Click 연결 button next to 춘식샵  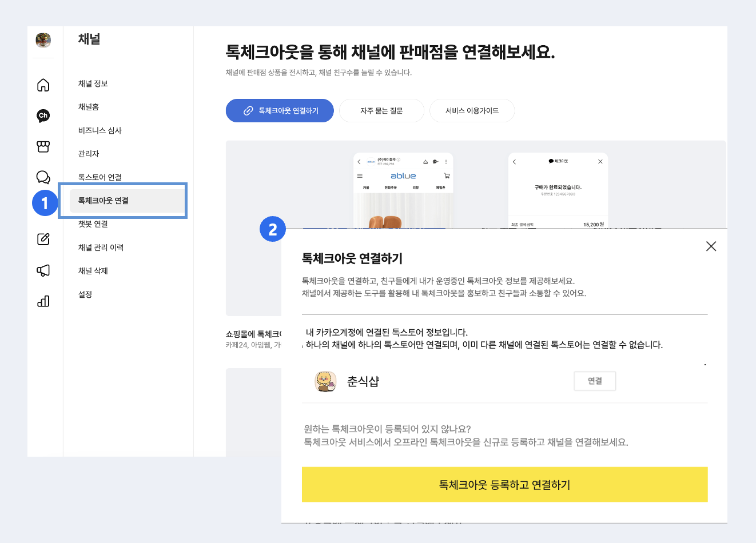pos(595,381)
